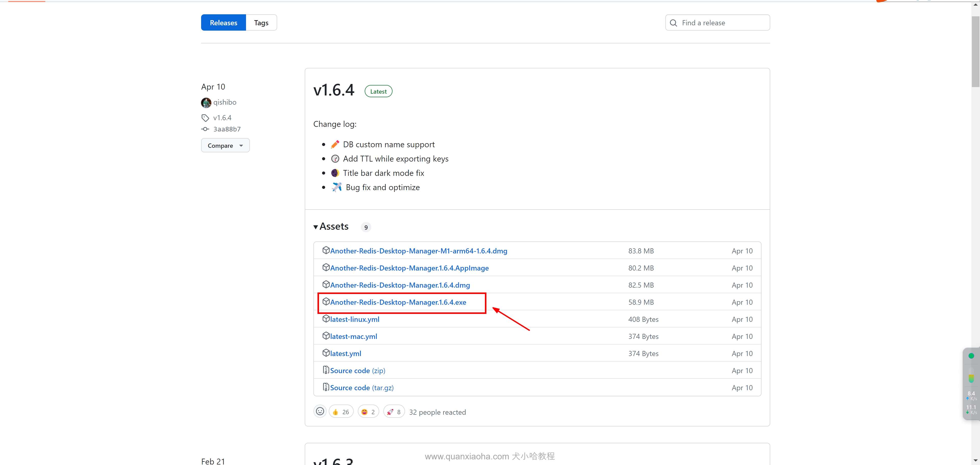Toggle the heart eyes reaction 2
Viewport: 980px width, 465px height.
tap(368, 412)
